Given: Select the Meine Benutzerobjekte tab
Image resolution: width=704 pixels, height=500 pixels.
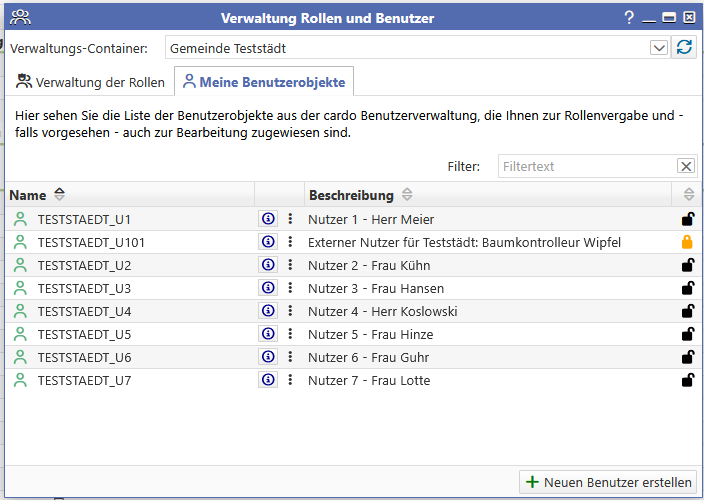Looking at the screenshot, I should [x=265, y=81].
